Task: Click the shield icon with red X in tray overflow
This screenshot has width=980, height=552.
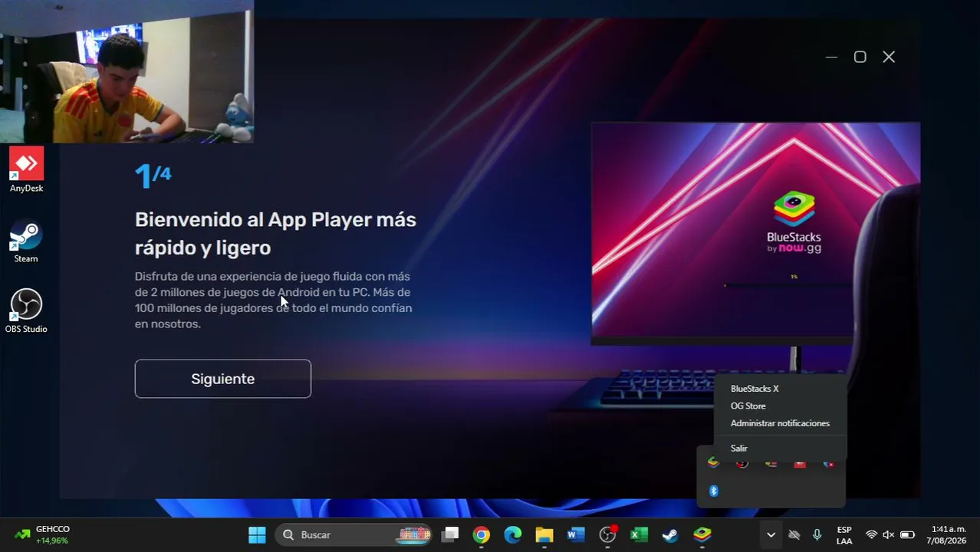Action: pyautogui.click(x=828, y=463)
